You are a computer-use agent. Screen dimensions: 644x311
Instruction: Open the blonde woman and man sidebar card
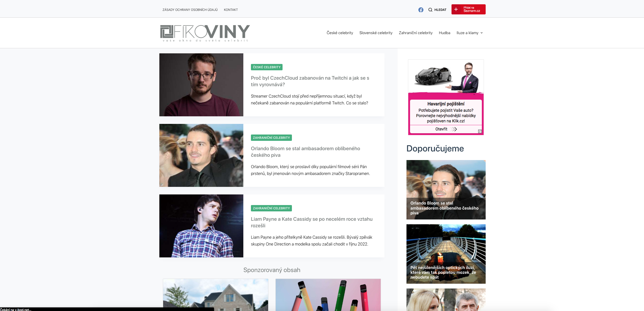coord(446,300)
